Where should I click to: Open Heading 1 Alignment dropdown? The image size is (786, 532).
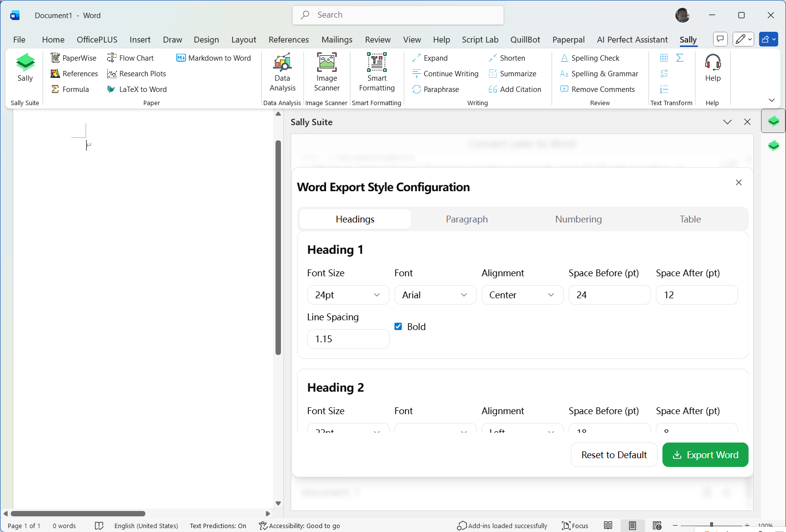click(x=522, y=295)
